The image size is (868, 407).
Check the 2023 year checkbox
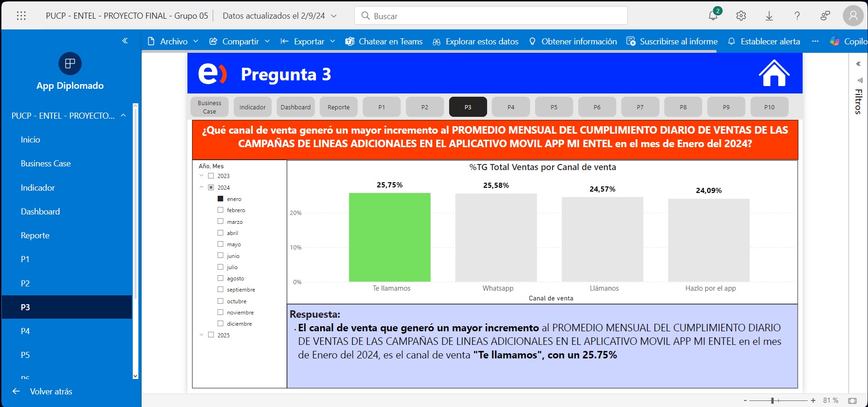click(211, 176)
